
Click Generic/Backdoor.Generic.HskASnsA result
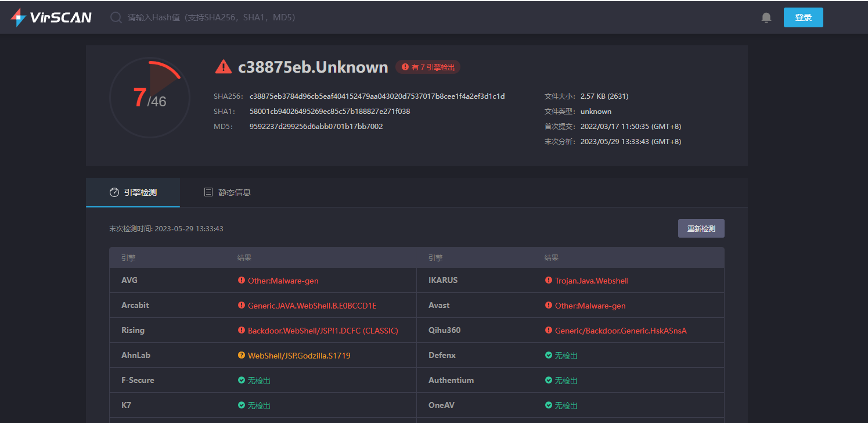point(621,330)
